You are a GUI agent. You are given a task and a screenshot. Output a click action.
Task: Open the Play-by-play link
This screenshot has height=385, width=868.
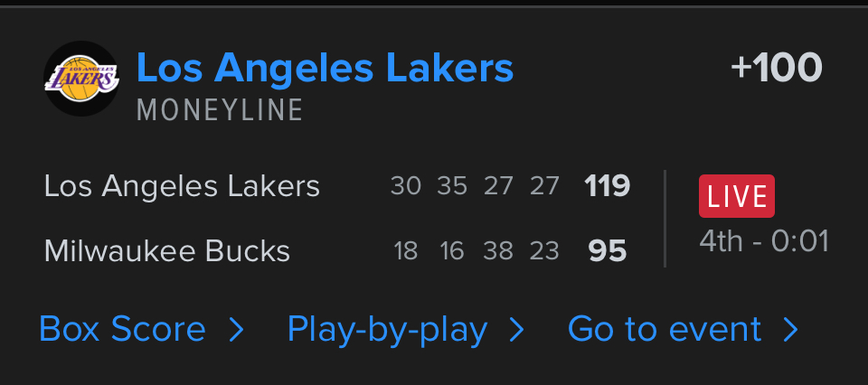(387, 330)
